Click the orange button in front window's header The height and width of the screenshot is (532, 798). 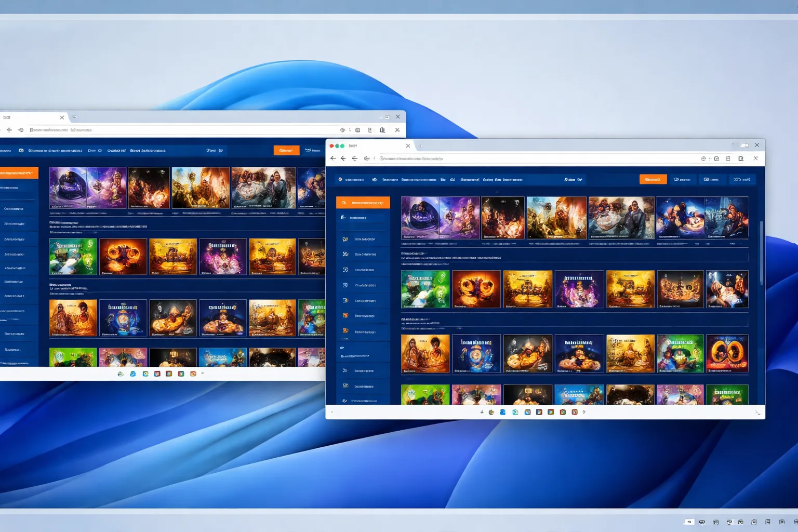[653, 179]
